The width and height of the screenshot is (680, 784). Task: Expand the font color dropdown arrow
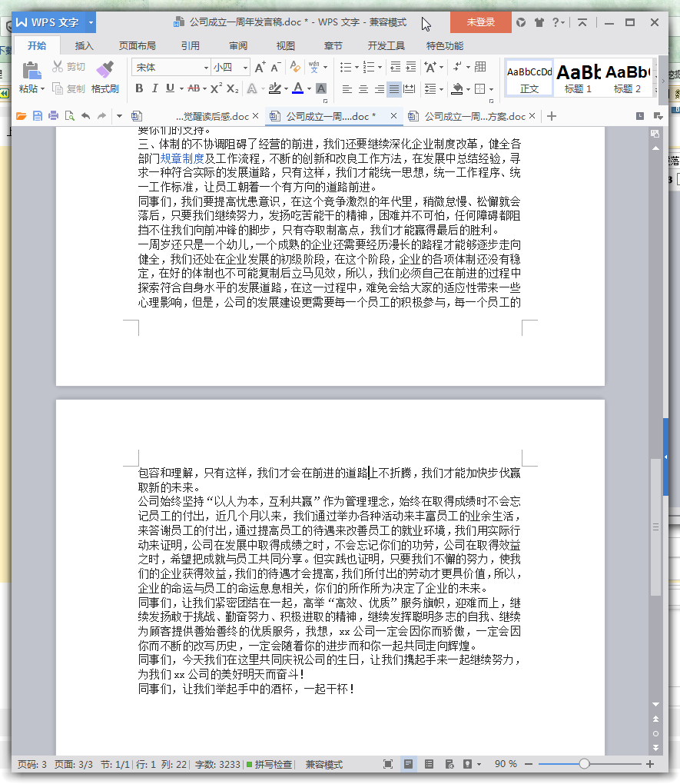(x=309, y=89)
